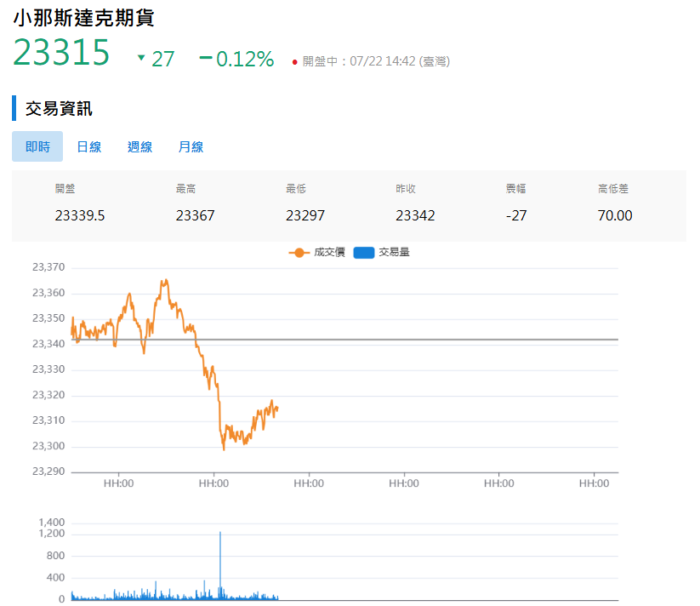
Task: Toggle the 交易量 legend series
Action: (x=382, y=253)
